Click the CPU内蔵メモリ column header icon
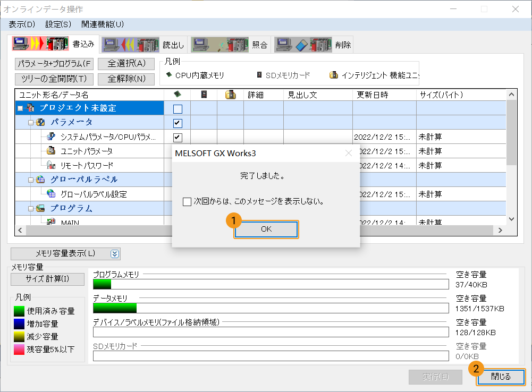The image size is (532, 392). point(177,94)
